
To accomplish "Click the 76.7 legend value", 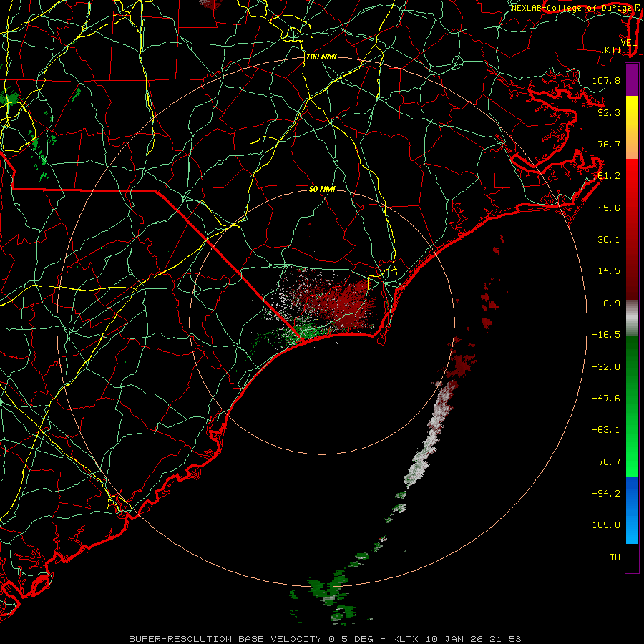I will point(609,144).
